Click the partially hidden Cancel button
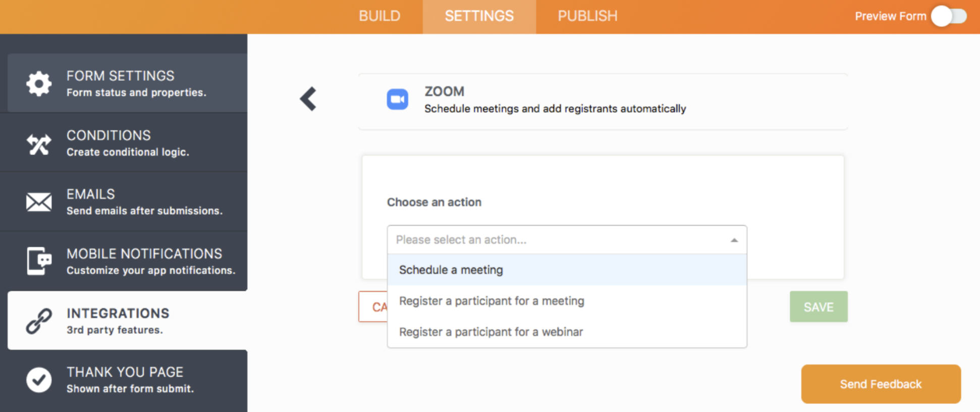The height and width of the screenshot is (412, 980). pos(373,307)
